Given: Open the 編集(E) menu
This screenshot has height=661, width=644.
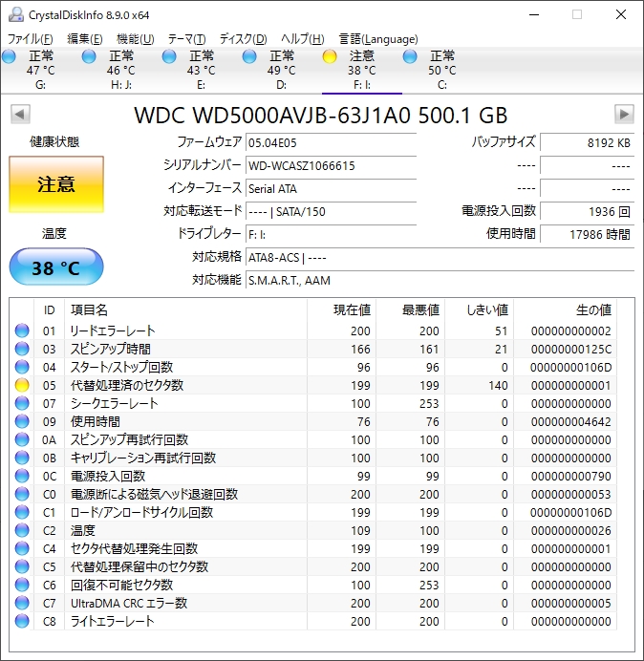Looking at the screenshot, I should (x=85, y=39).
